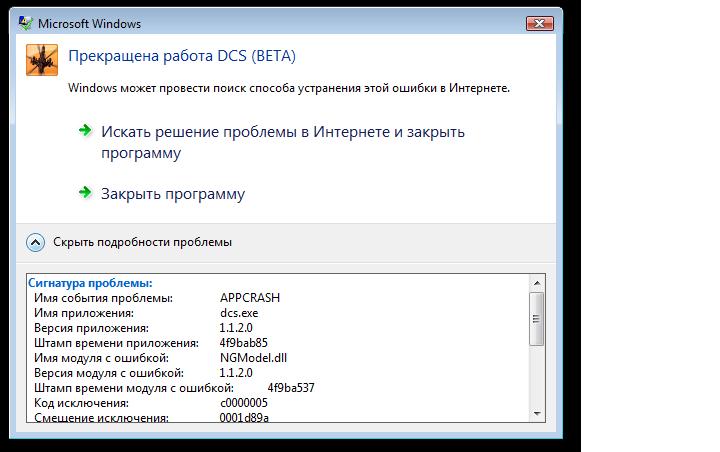Select the 'dcs.exe' application name value
720x452 pixels.
(x=239, y=313)
